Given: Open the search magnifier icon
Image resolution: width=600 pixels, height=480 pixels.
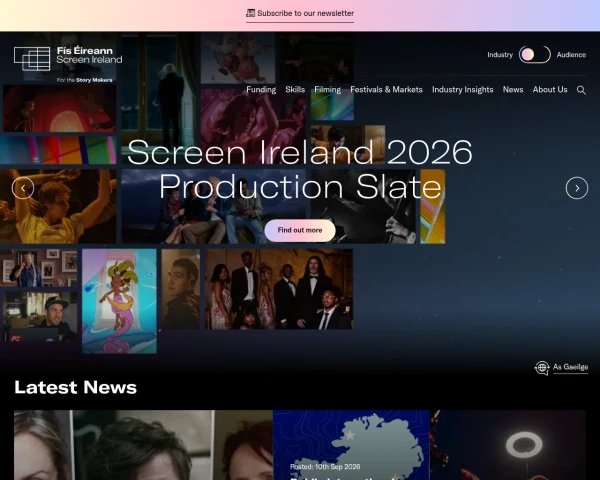Looking at the screenshot, I should tap(581, 90).
